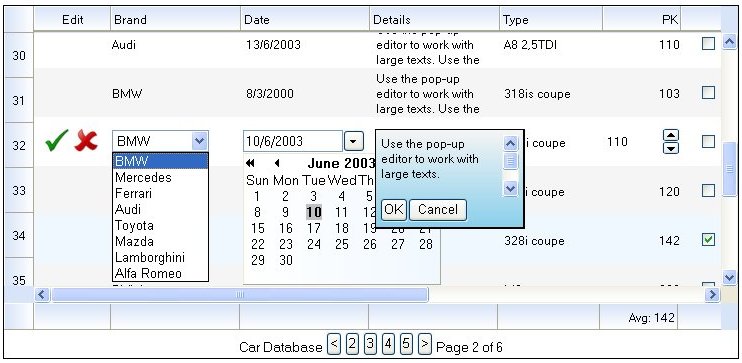Click Cancel in pop-up text editor
This screenshot has height=363, width=742.
click(x=438, y=210)
